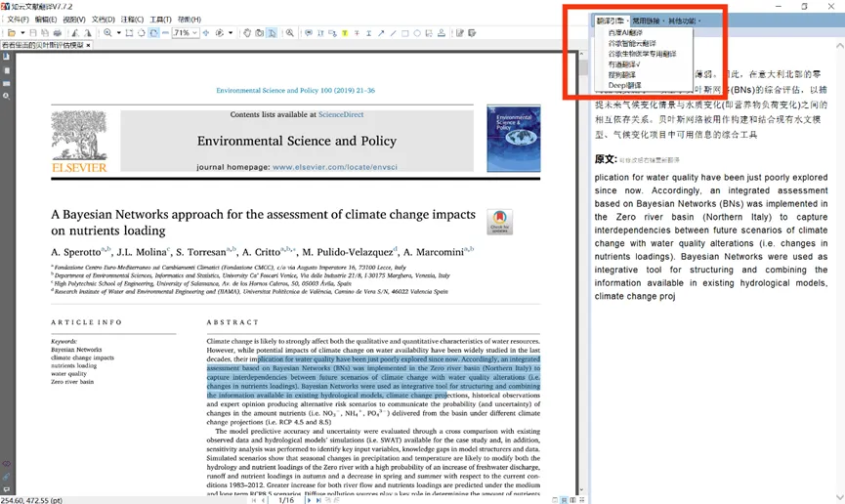
Task: Open the 文件(F) menu
Action: click(18, 20)
